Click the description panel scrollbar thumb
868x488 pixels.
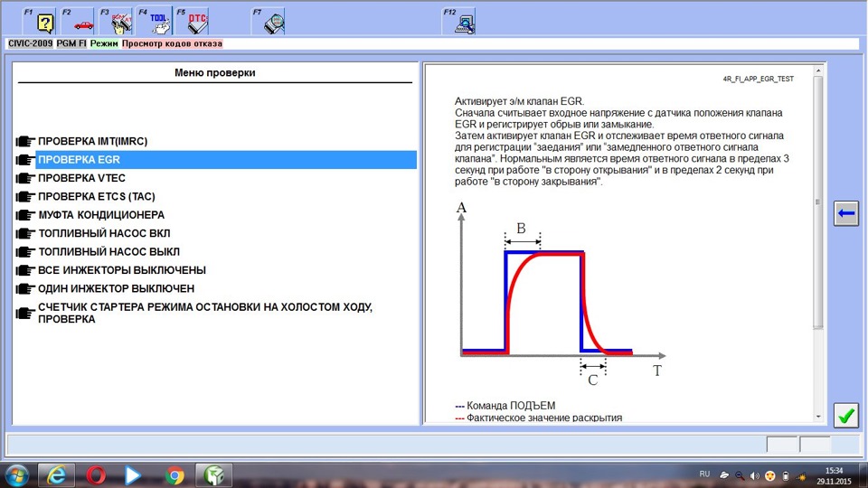point(818,202)
